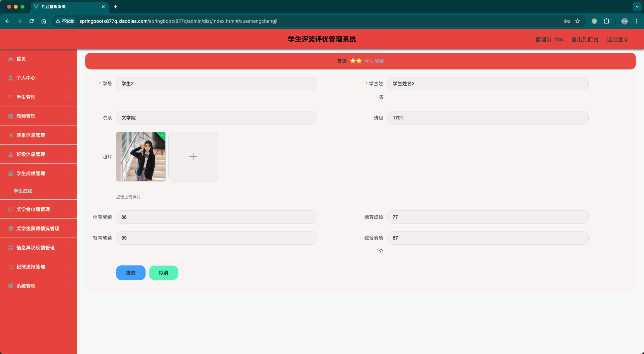Viewport: 644px width, 354px height.
Task: Click the chat icon next to 系统管理
Action: (11, 286)
